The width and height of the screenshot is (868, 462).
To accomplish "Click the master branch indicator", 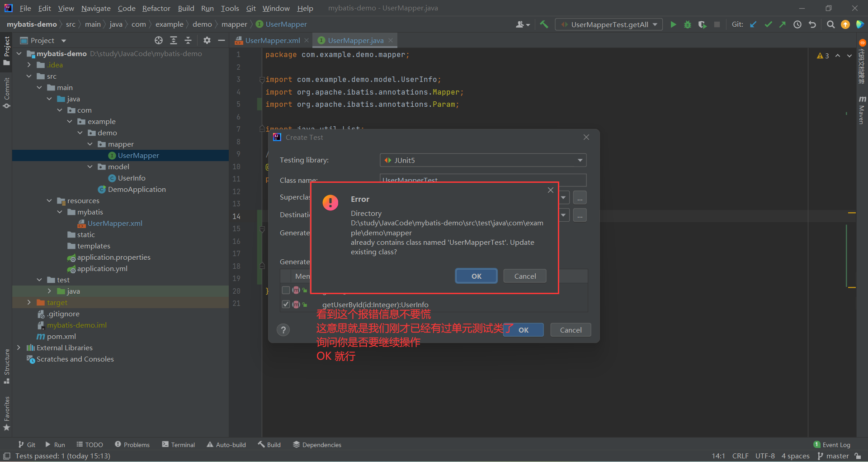I will pos(833,456).
